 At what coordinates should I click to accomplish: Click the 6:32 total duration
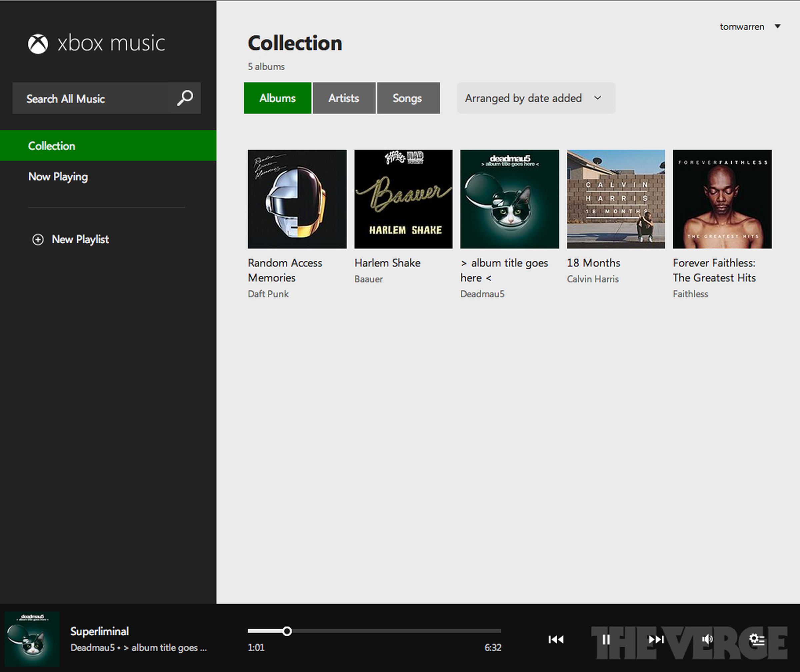point(493,647)
